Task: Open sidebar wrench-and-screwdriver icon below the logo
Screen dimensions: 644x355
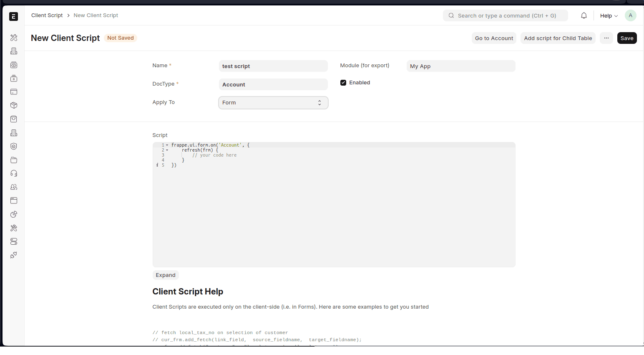Action: [14, 38]
